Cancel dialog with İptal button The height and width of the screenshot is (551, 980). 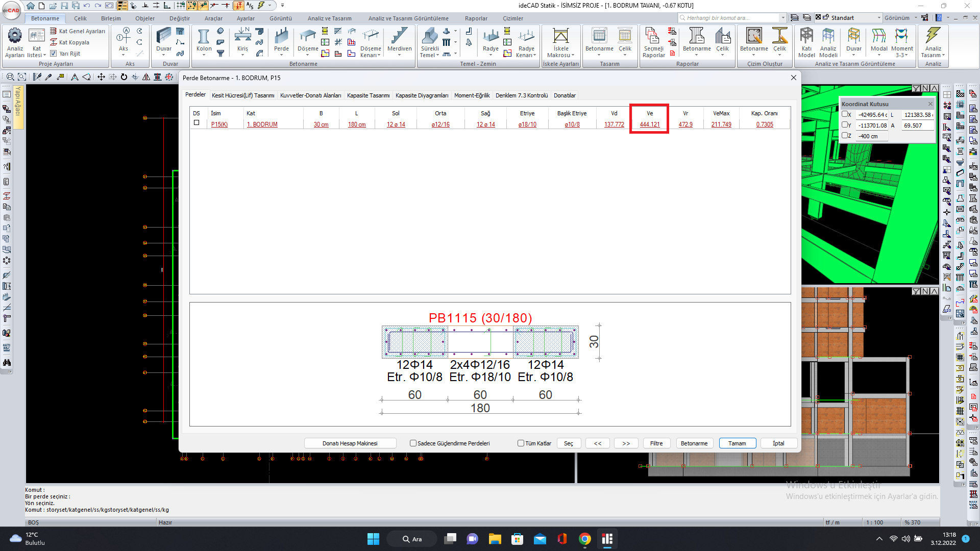tap(778, 443)
